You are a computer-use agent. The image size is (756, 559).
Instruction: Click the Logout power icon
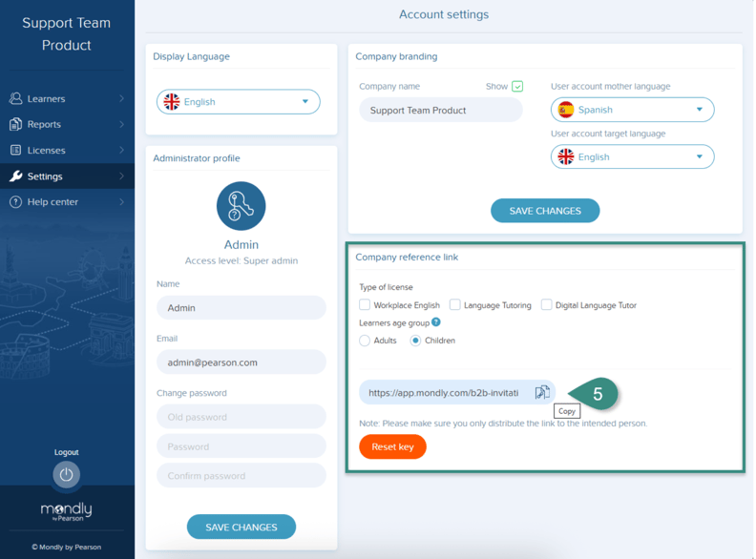pyautogui.click(x=66, y=474)
